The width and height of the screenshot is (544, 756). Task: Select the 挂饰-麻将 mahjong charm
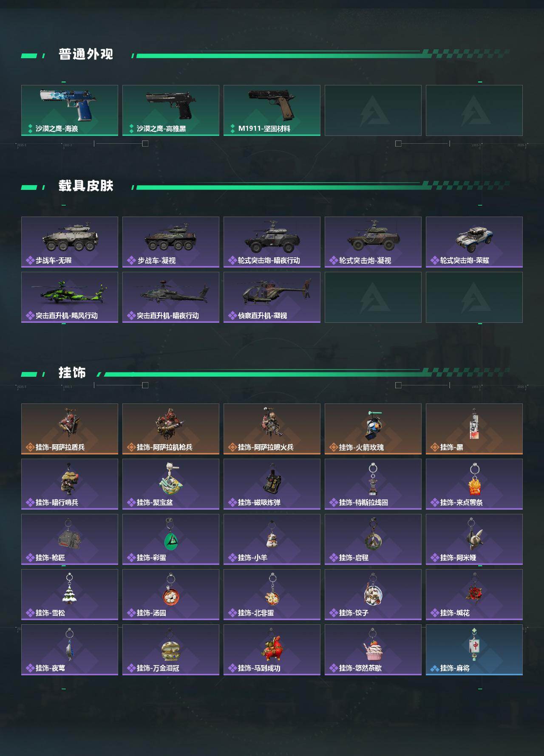point(474,650)
